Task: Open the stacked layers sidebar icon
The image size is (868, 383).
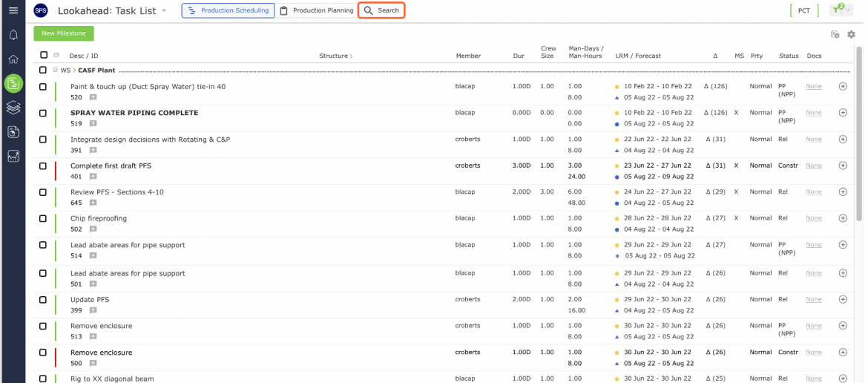Action: point(13,108)
